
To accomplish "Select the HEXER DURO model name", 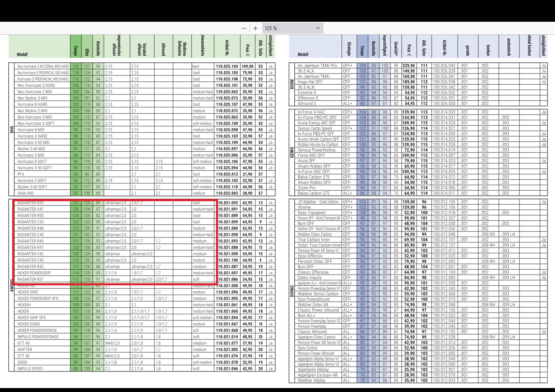I will pos(28,324).
